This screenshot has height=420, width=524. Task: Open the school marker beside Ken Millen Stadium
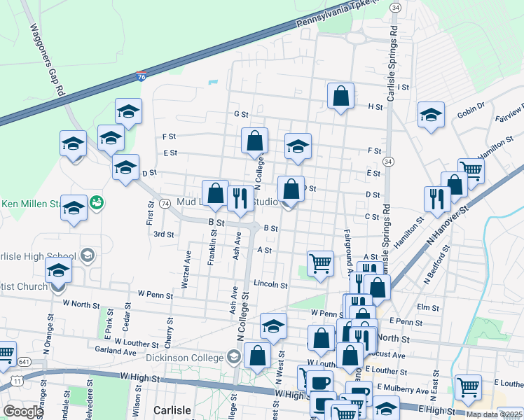74,208
